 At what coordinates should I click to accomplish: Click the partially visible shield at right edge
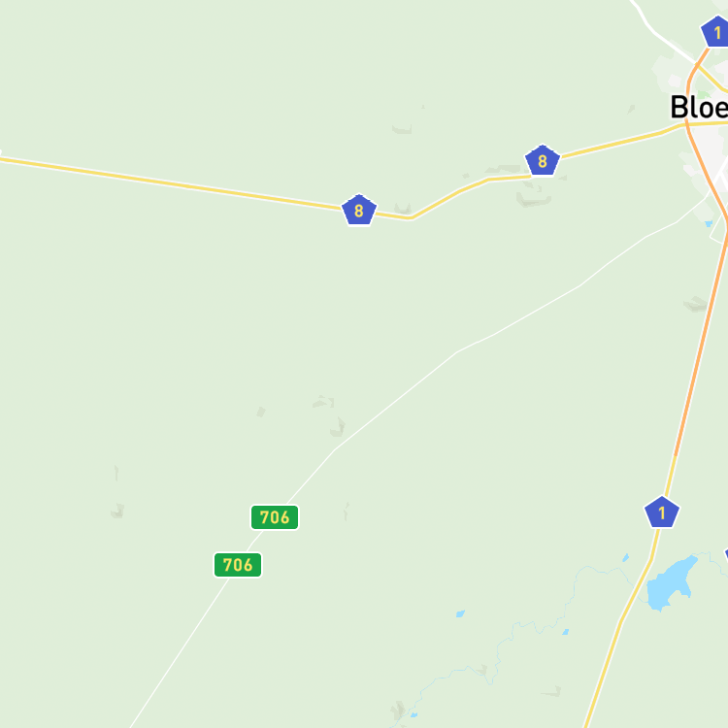726,555
